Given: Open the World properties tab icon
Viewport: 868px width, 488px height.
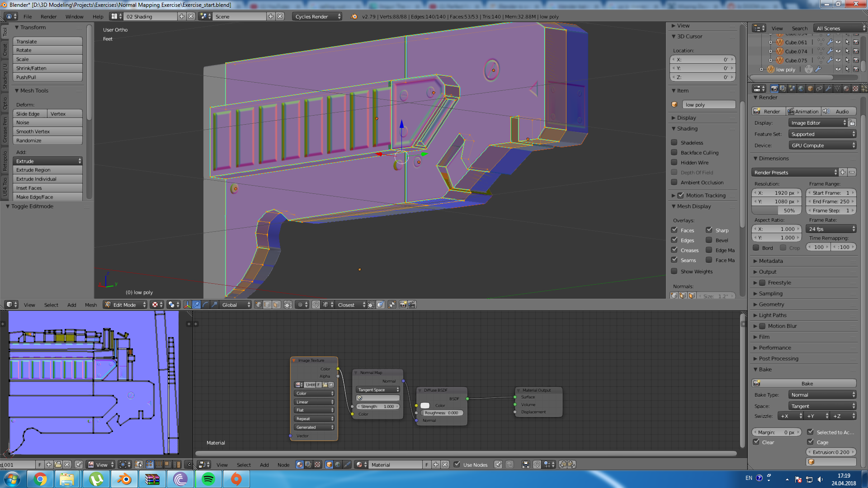Looking at the screenshot, I should (x=801, y=89).
